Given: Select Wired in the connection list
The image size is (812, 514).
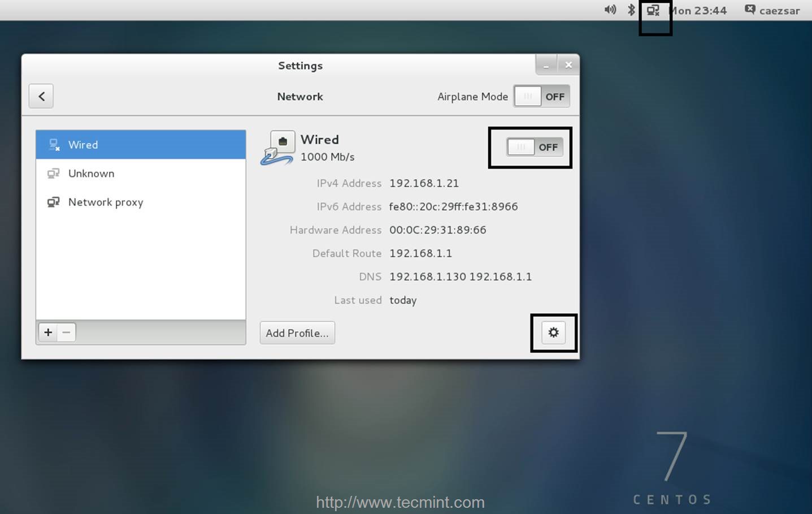Looking at the screenshot, I should [141, 145].
